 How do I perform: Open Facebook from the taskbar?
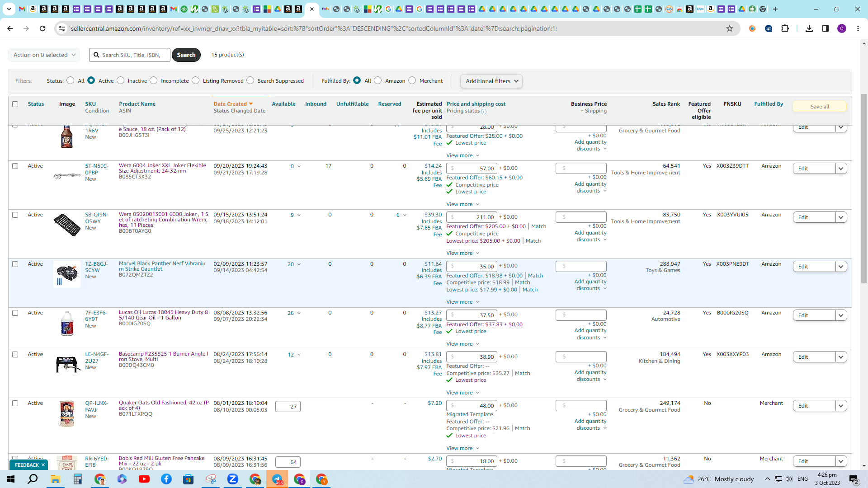click(x=166, y=479)
